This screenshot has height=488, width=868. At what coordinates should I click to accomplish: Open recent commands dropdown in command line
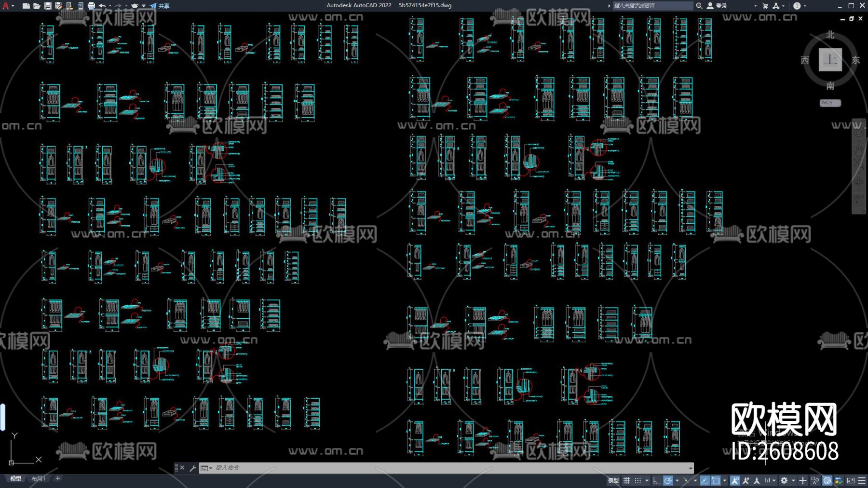point(206,468)
